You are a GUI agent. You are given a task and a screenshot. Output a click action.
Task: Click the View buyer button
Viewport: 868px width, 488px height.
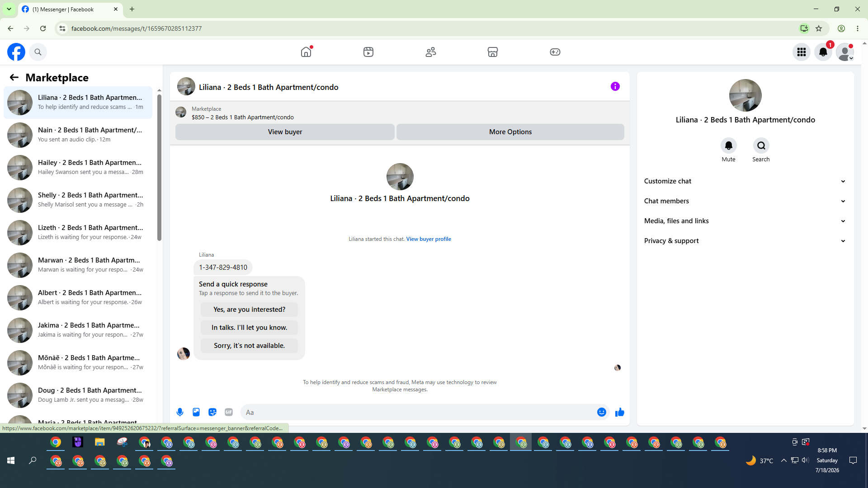point(285,132)
